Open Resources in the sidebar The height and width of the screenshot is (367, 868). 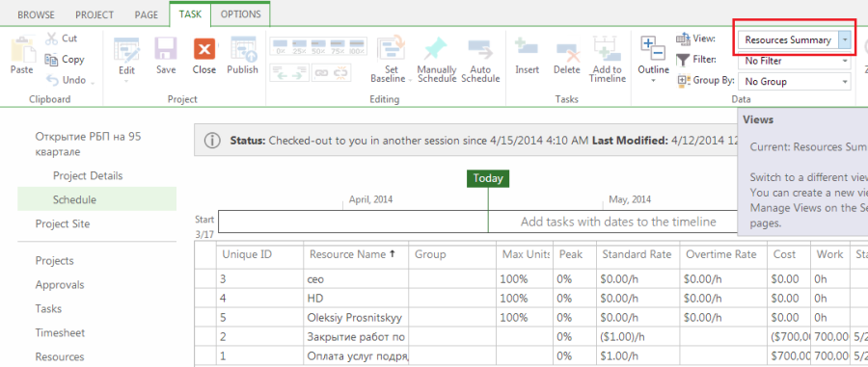click(60, 357)
